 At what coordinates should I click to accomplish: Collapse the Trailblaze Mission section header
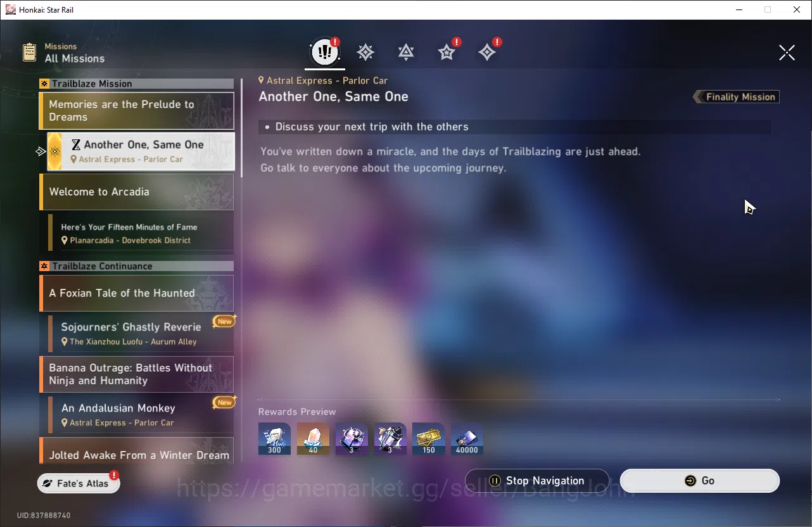(137, 84)
